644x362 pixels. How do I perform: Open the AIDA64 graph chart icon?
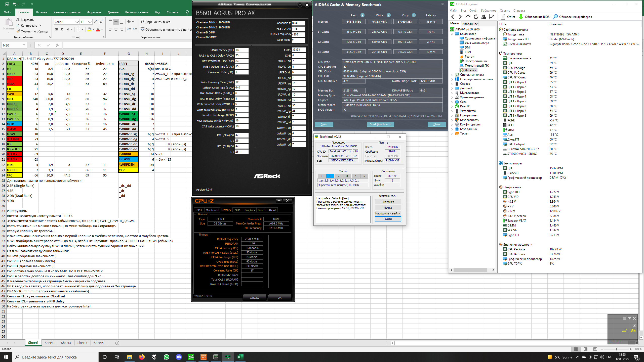coord(491,17)
